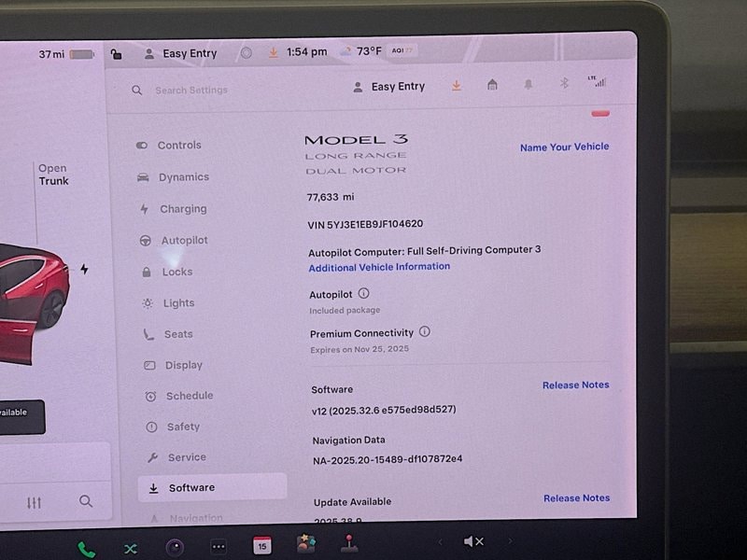Mute or unmute the volume speaker
Viewport: 747px width, 560px height.
tap(473, 541)
